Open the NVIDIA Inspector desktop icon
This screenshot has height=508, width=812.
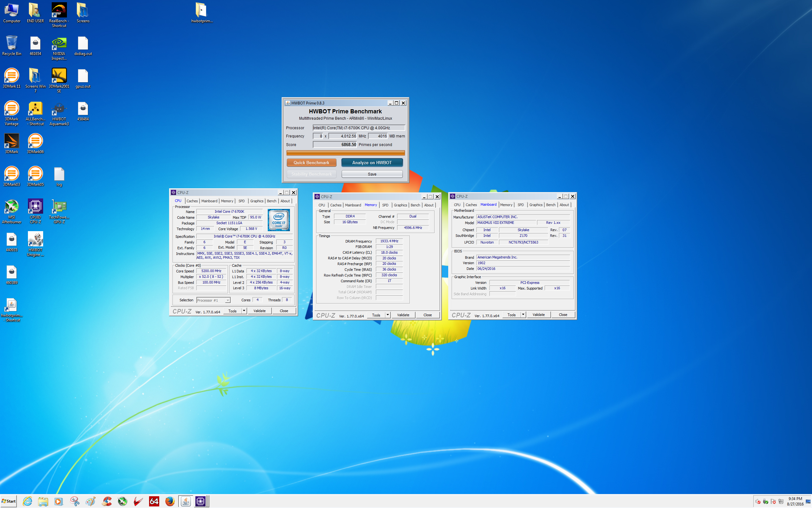pos(59,48)
